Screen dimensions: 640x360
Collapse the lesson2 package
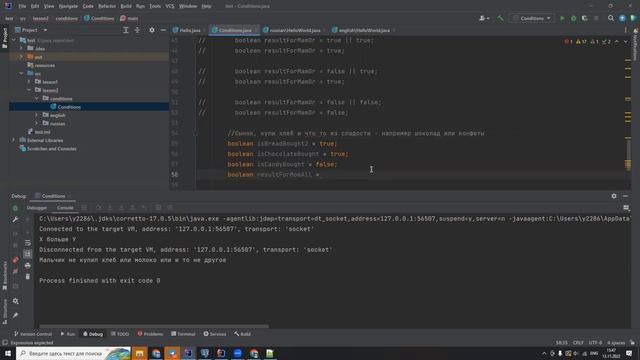point(29,90)
